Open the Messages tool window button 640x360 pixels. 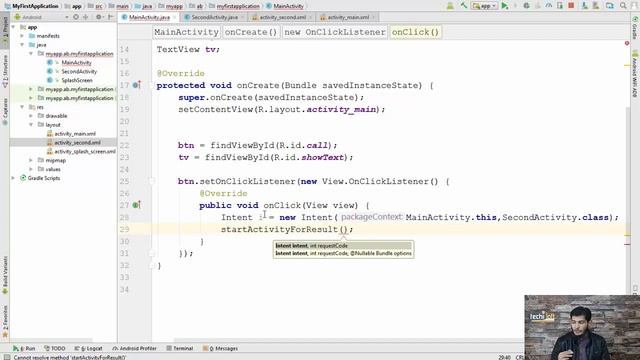click(x=221, y=349)
